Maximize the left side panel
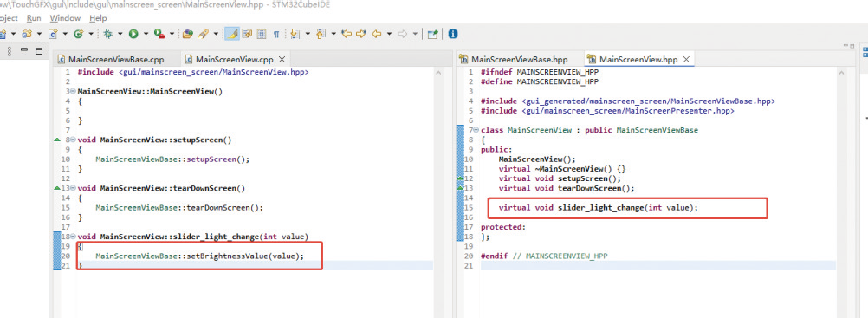 pos(39,51)
